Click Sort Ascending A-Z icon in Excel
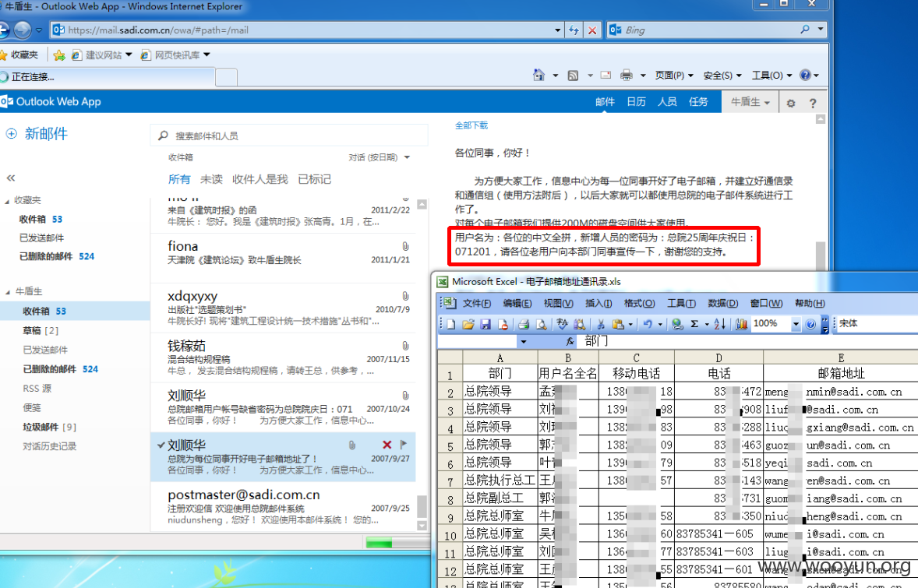918x588 pixels. tap(719, 324)
